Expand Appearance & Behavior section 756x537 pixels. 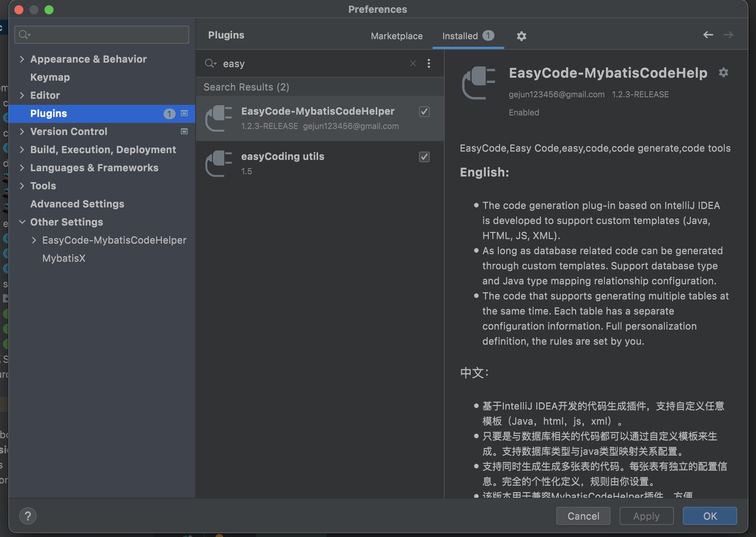point(22,59)
